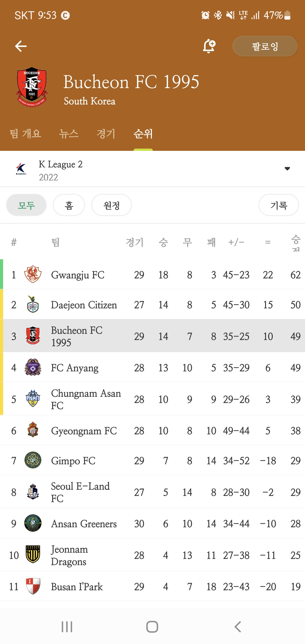The width and height of the screenshot is (305, 644).
Task: Open the Gyeongnam FC standings row
Action: pos(152,430)
